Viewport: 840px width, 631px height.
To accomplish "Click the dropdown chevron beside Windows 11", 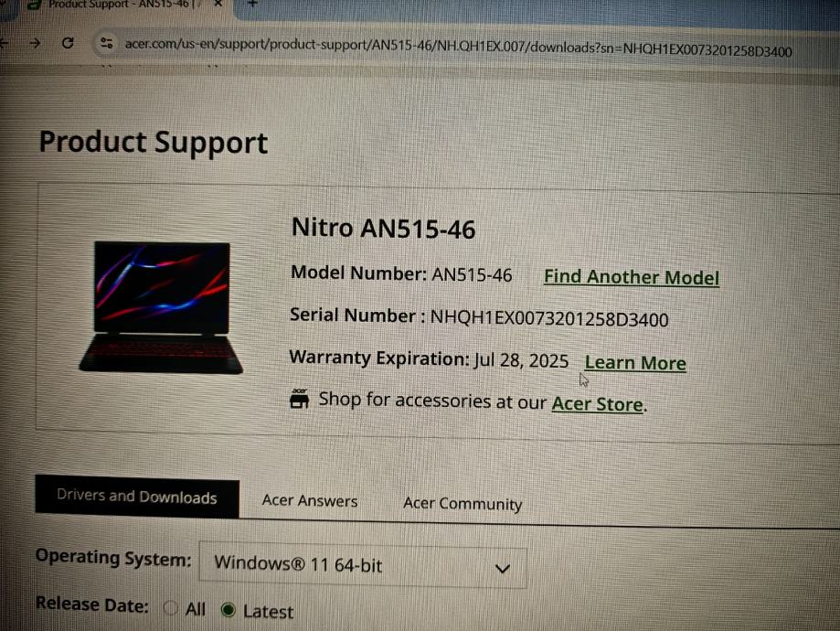I will tap(503, 569).
